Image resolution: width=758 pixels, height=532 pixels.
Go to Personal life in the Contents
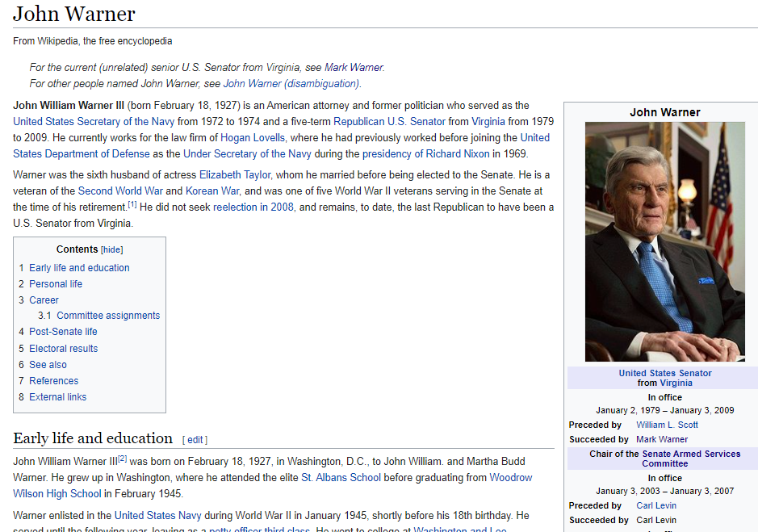tap(56, 284)
